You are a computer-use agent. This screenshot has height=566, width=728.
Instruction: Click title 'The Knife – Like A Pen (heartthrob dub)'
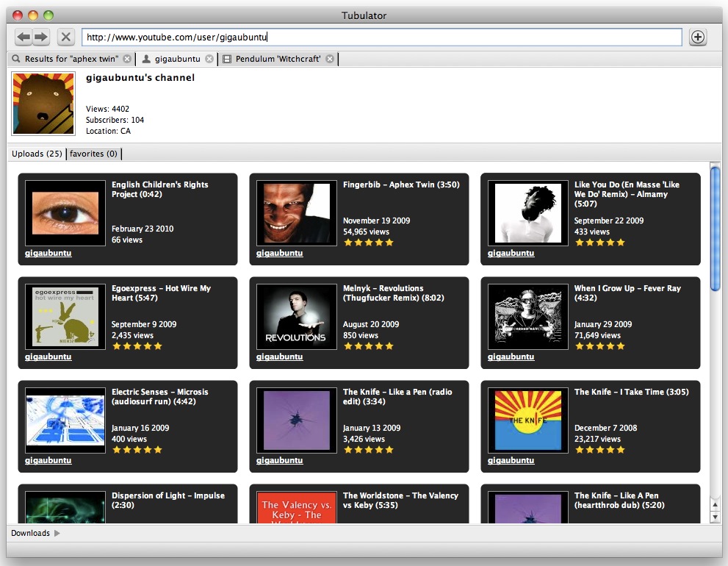619,500
